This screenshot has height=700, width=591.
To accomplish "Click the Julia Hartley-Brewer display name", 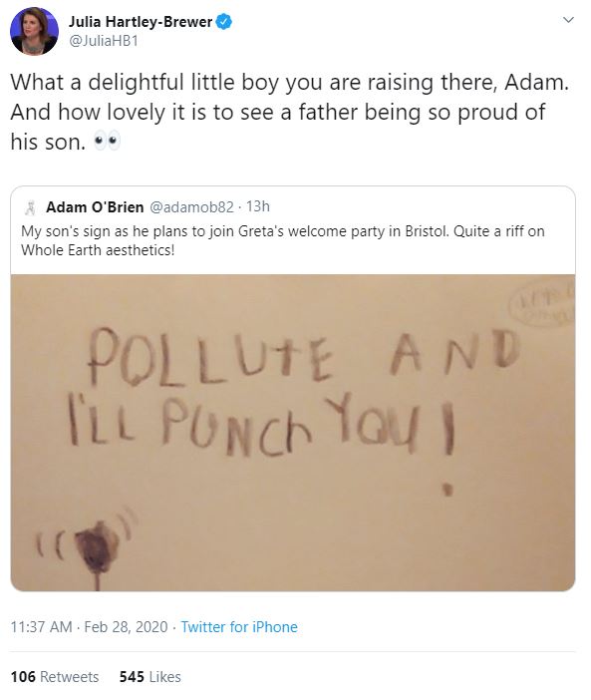I will click(141, 21).
